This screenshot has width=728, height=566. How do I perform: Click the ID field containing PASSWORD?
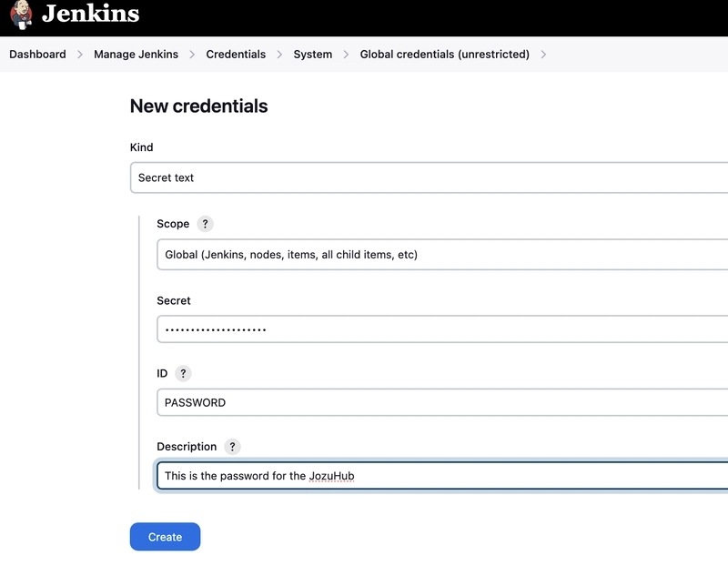[441, 402]
